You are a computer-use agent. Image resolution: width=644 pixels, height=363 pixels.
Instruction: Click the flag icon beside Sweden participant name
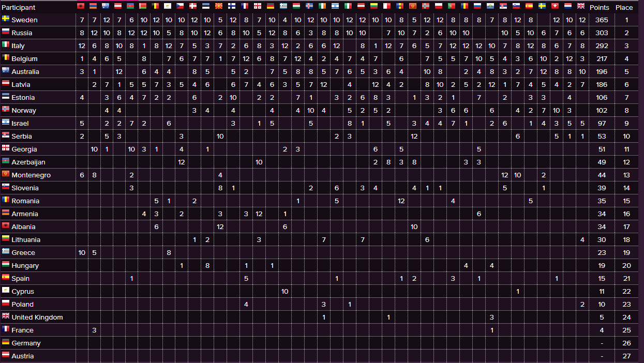tap(6, 19)
